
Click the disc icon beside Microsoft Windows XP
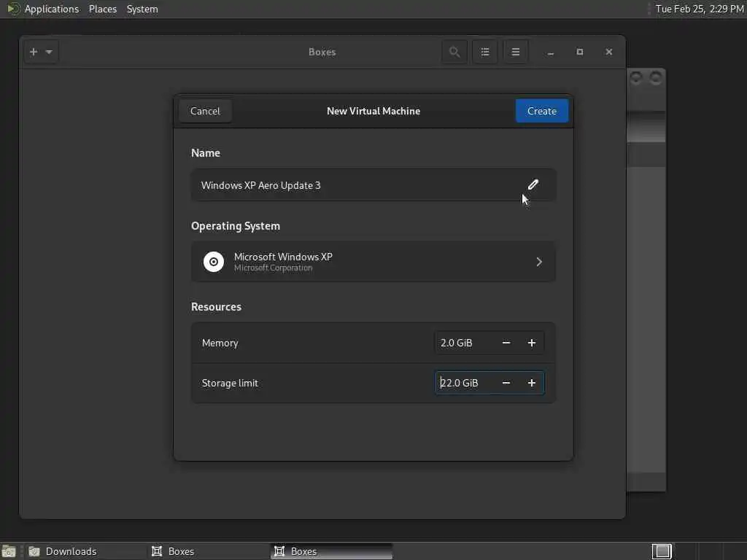(x=214, y=262)
